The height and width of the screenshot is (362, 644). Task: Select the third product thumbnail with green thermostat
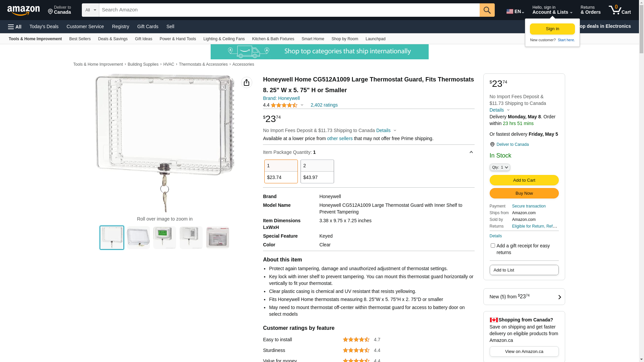(x=165, y=238)
